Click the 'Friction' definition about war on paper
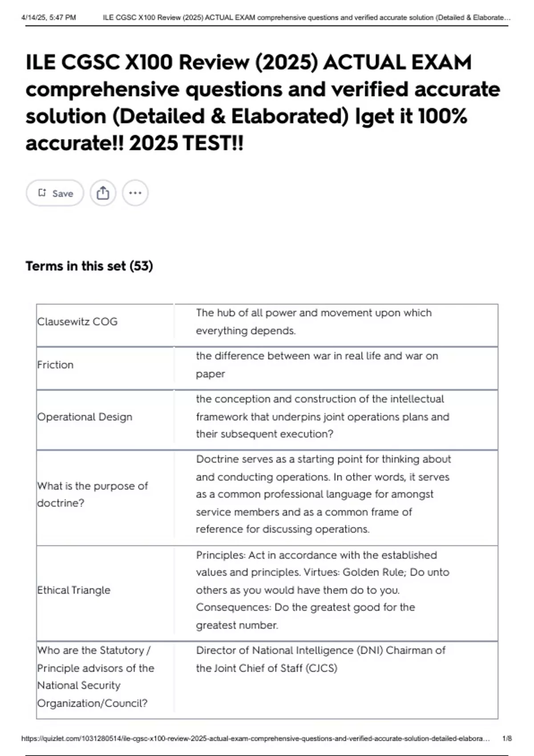The height and width of the screenshot is (756, 534). pyautogui.click(x=316, y=365)
